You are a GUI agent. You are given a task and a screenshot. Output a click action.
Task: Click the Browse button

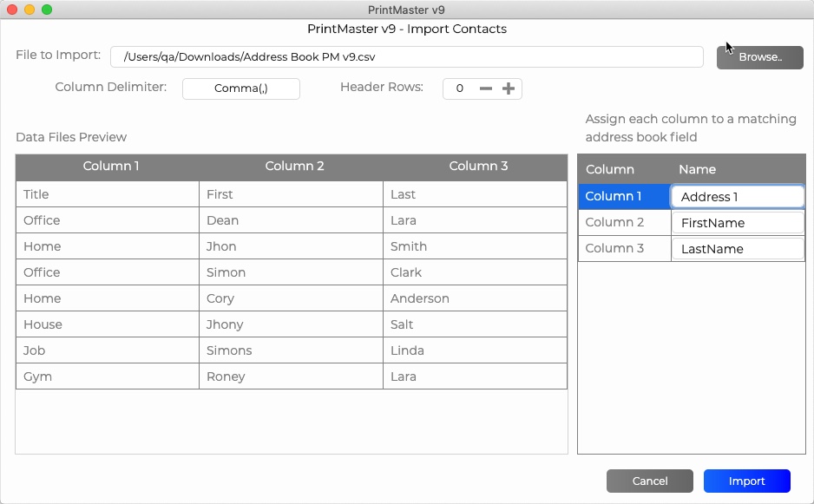coord(760,57)
